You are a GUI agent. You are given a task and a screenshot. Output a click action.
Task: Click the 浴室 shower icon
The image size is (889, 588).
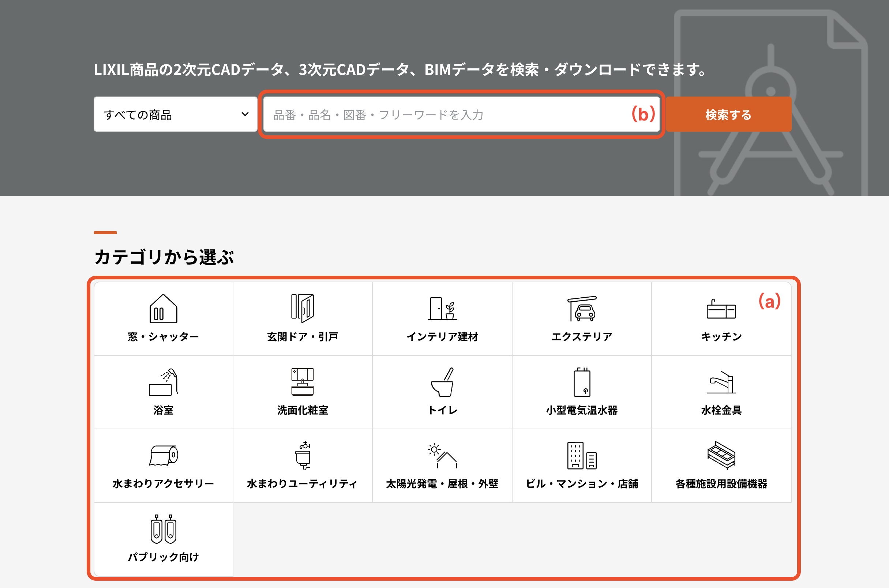point(163,382)
